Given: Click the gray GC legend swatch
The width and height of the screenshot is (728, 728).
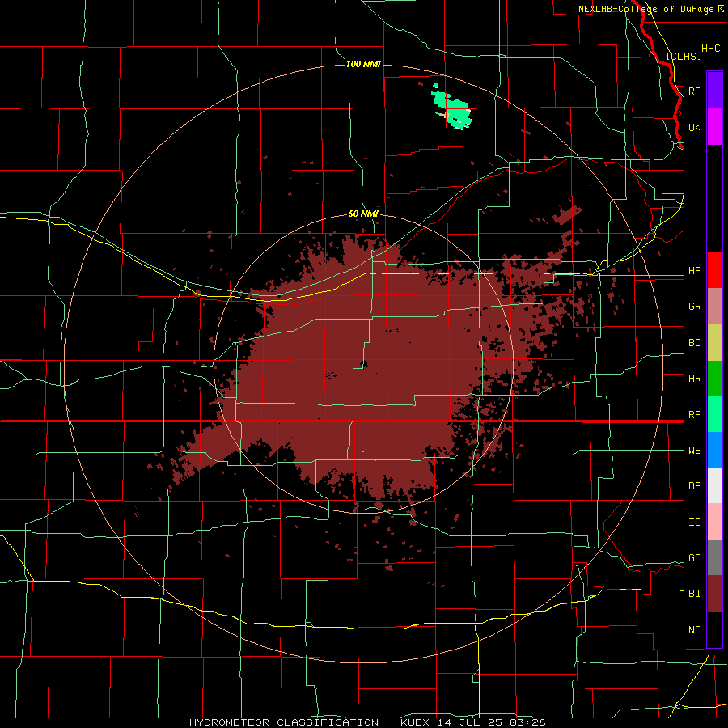Looking at the screenshot, I should (x=714, y=557).
